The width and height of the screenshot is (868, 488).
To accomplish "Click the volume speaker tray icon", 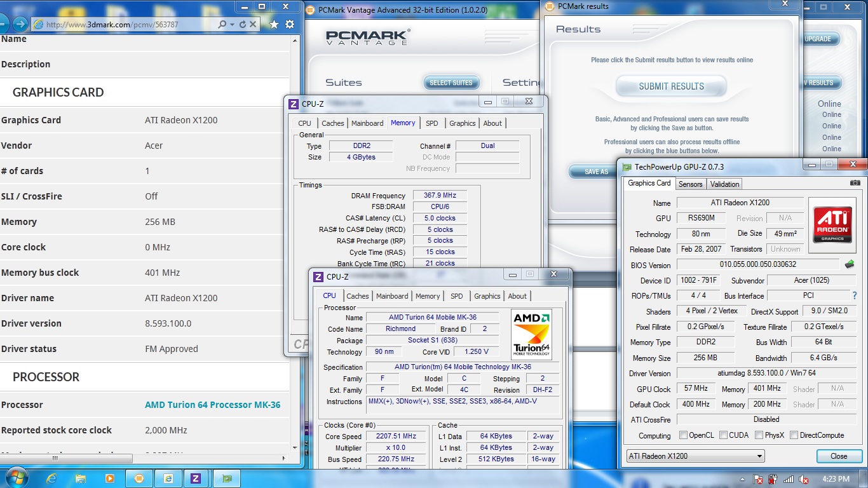I will click(804, 479).
